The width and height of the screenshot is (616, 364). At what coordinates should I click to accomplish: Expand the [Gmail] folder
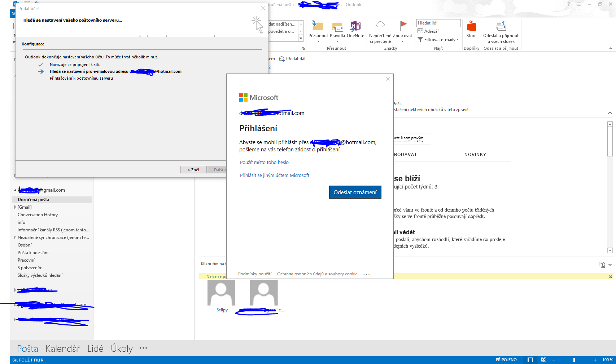click(15, 207)
